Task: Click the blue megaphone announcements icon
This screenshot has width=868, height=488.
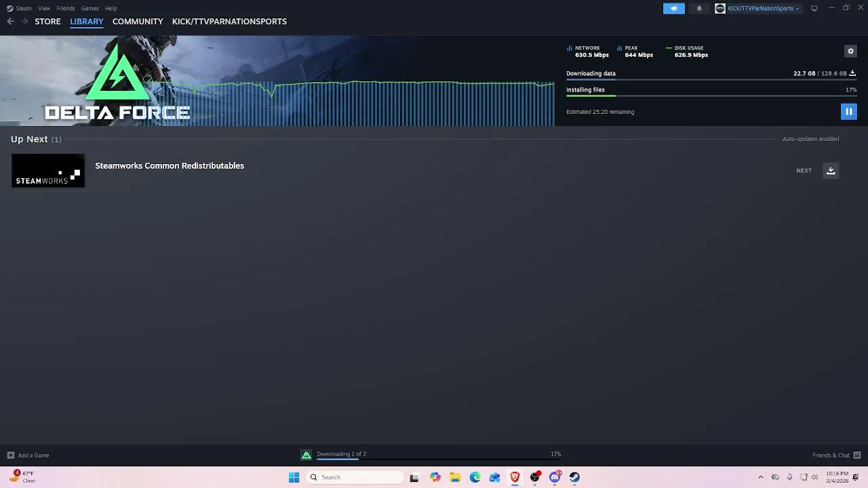Action: 674,8
